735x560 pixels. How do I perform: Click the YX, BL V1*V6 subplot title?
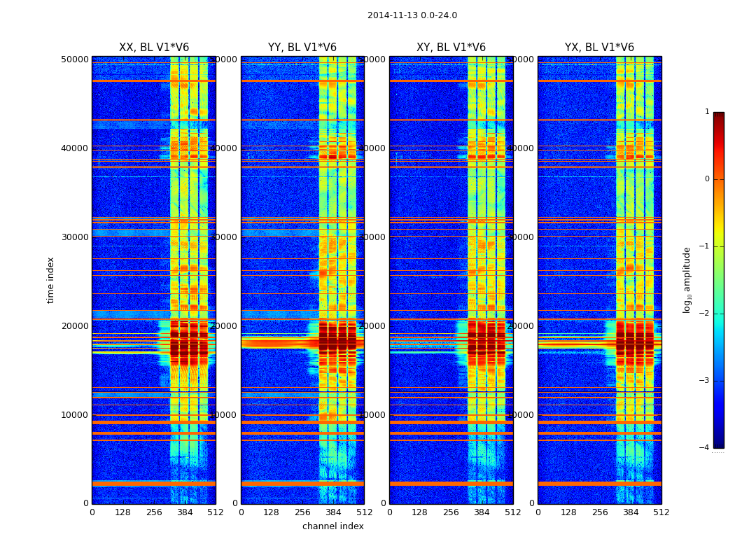click(x=599, y=48)
